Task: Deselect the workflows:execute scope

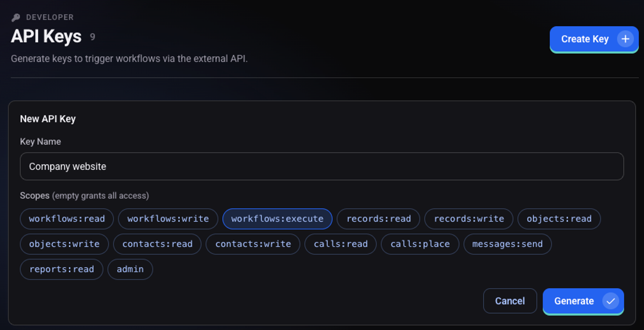Action: pyautogui.click(x=277, y=219)
